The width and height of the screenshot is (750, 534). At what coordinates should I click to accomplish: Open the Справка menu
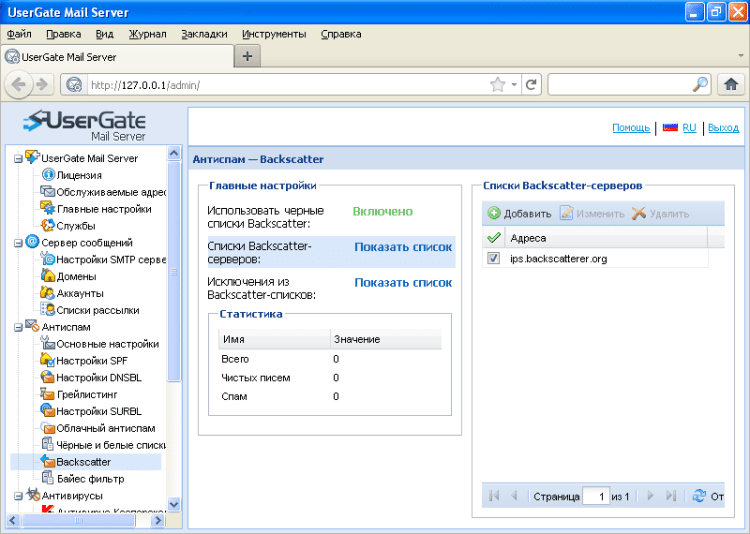(341, 34)
